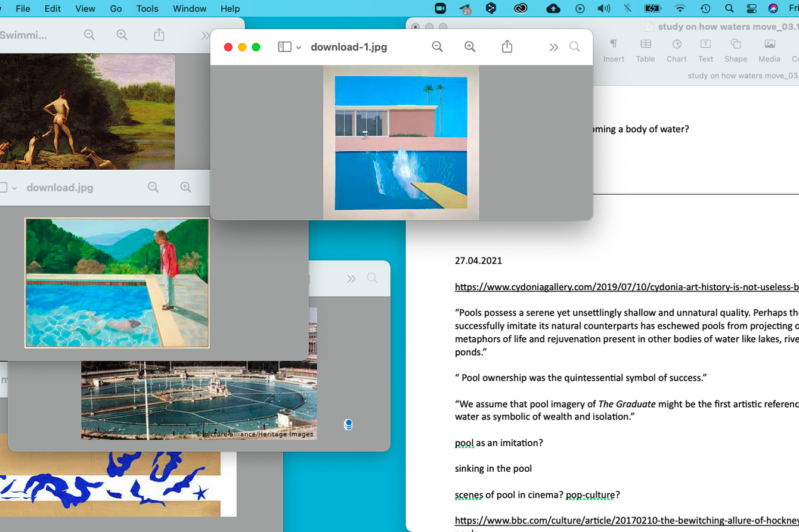Viewport: 799px width, 532px height.
Task: Open the View menu
Action: [85, 8]
